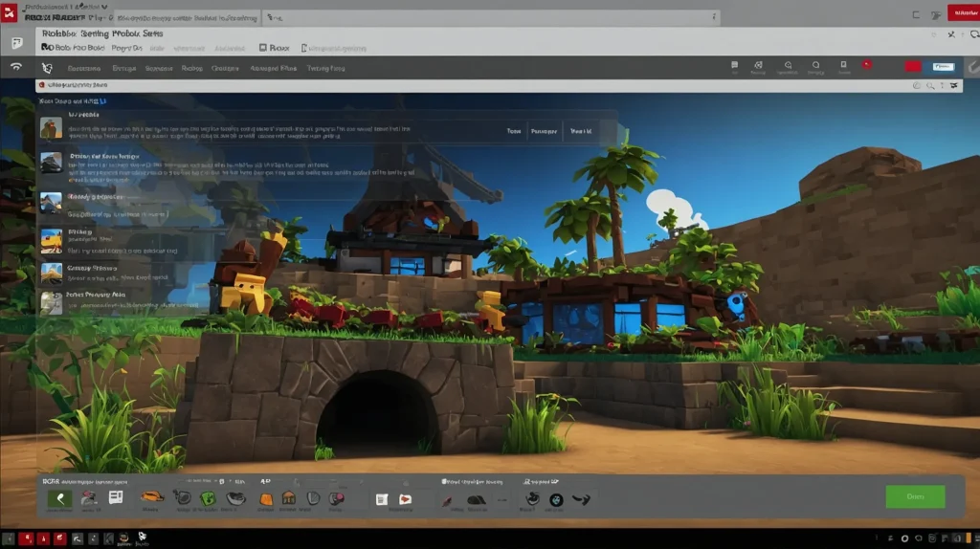Screen dimensions: 980x549
Task: Click the green curved-arrow button in the bottom toolbar
Action: pyautogui.click(x=60, y=498)
